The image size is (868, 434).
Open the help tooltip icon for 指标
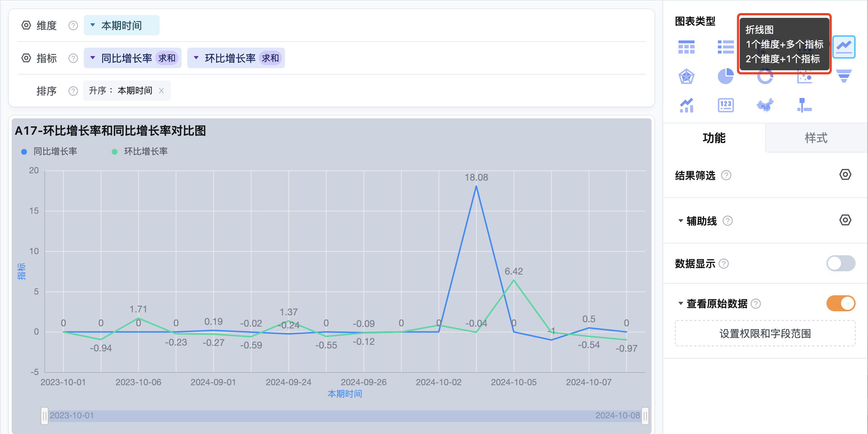coord(73,58)
